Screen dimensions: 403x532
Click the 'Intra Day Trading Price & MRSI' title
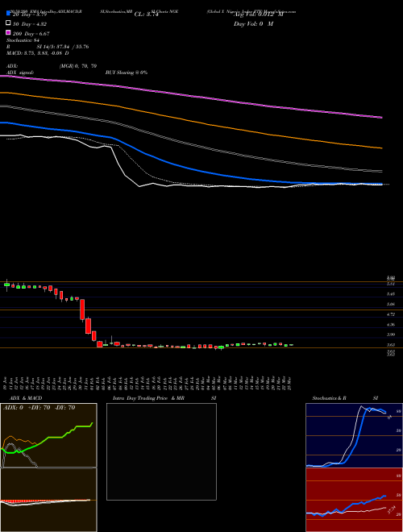(x=164, y=398)
